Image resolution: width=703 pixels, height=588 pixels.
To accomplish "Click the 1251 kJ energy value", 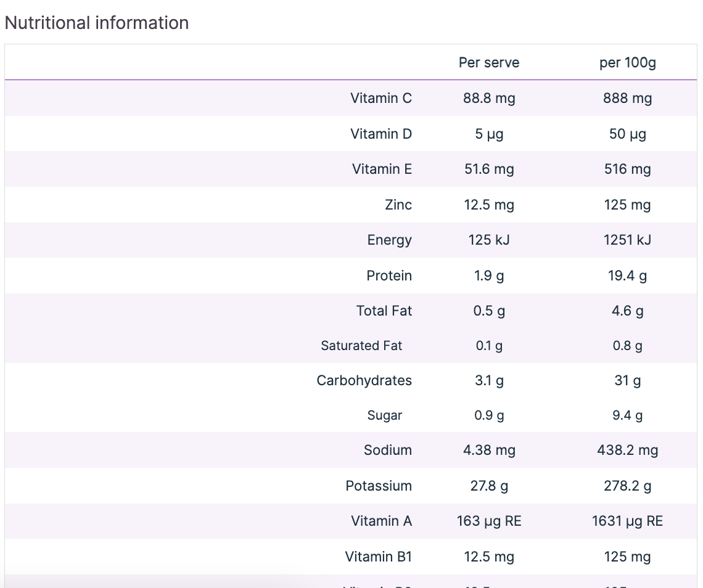I will pyautogui.click(x=627, y=240).
